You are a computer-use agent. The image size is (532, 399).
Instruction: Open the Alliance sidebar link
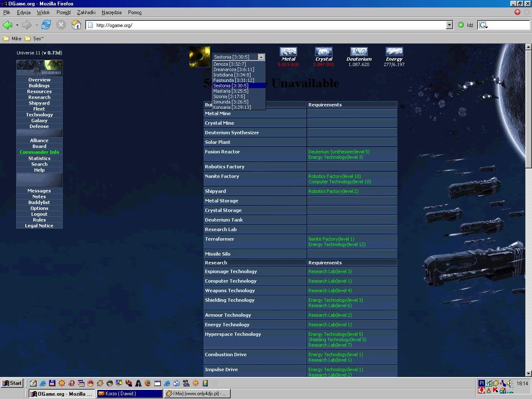pyautogui.click(x=39, y=140)
